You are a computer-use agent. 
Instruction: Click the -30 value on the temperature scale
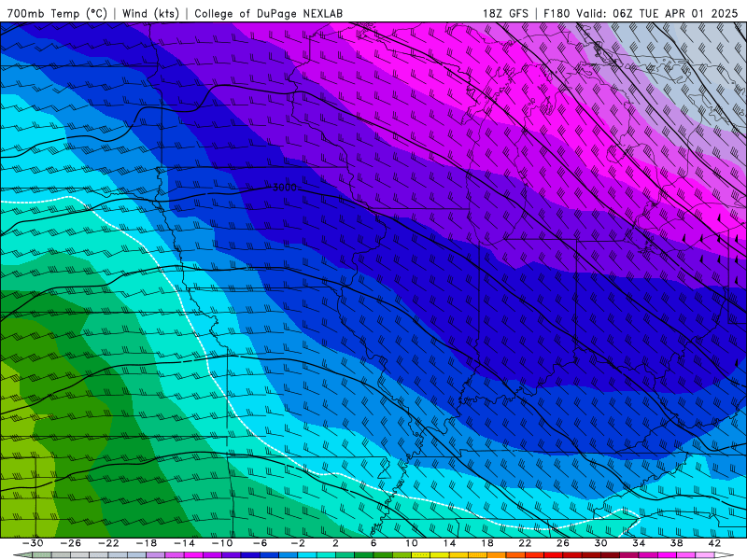click(x=33, y=543)
